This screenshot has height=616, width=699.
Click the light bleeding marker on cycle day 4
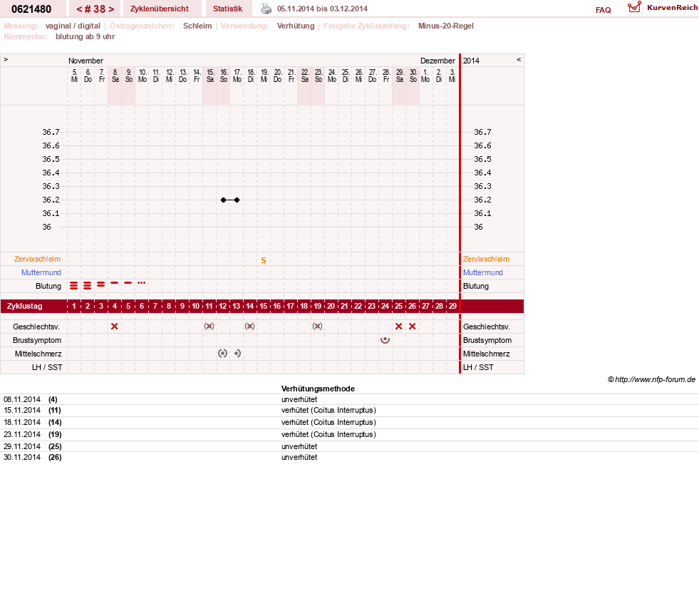[x=115, y=283]
